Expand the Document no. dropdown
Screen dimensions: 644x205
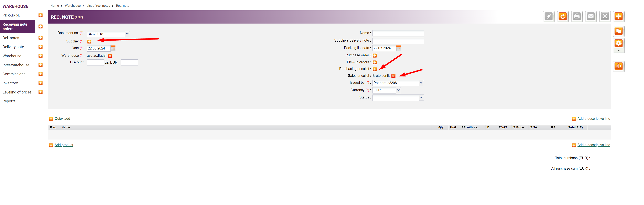[x=127, y=34]
